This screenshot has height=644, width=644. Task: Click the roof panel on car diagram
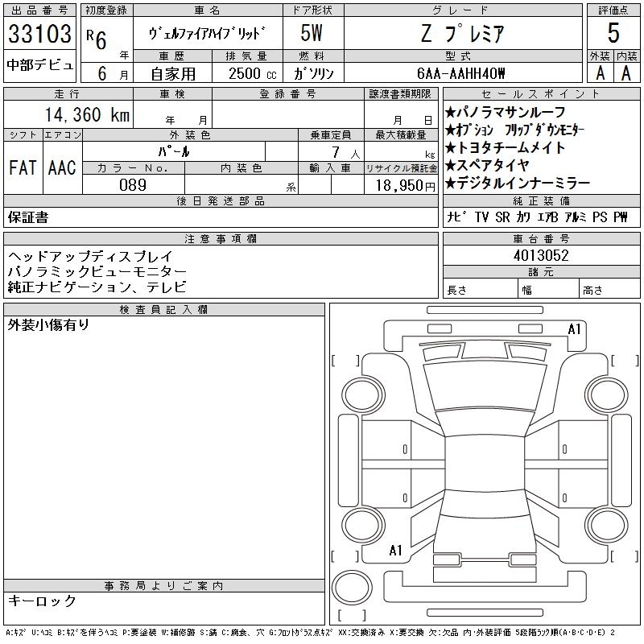pyautogui.click(x=485, y=463)
